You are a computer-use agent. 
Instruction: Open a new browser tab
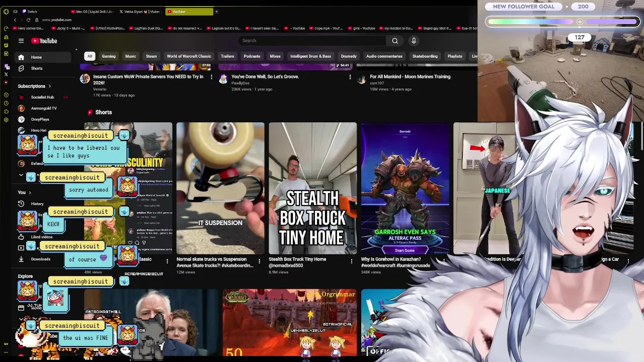(216, 12)
